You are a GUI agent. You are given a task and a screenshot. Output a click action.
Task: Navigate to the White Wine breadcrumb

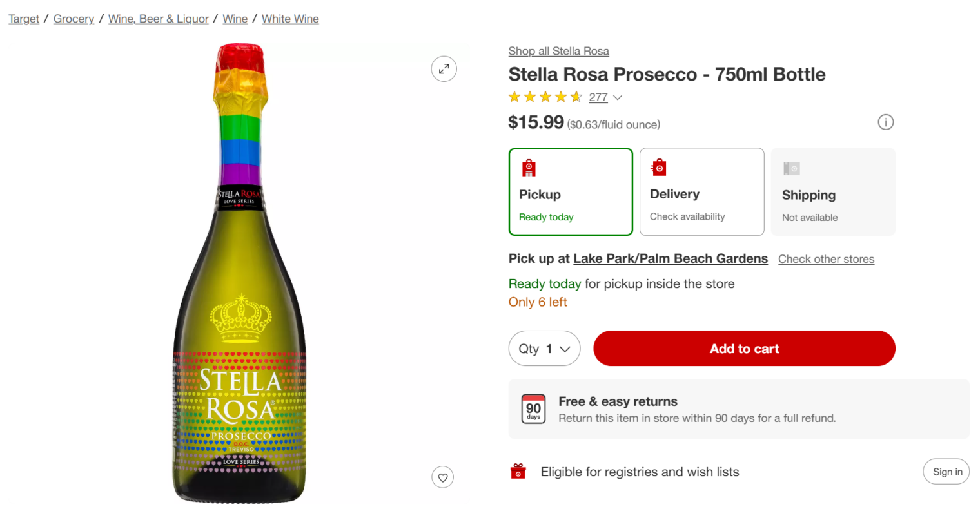[290, 19]
